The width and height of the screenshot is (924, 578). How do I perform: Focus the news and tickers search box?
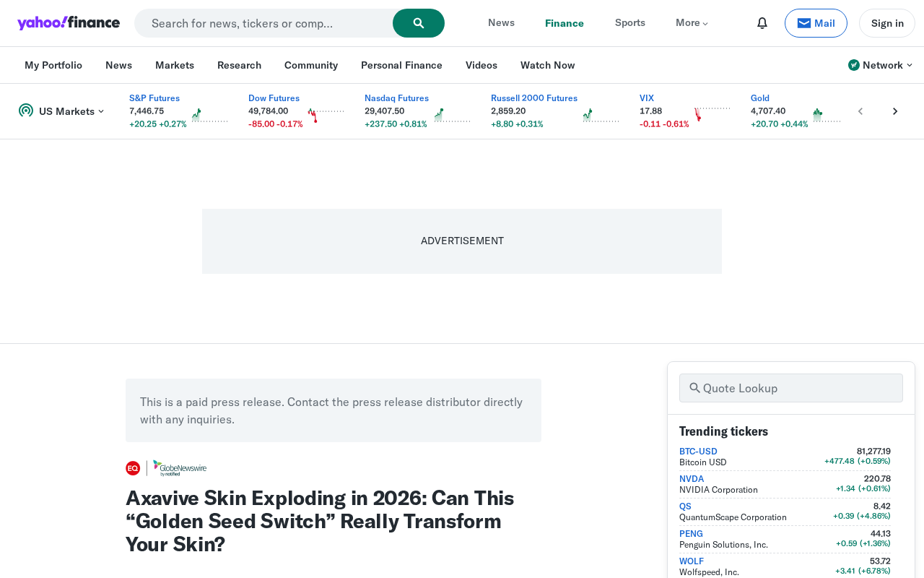click(x=263, y=23)
